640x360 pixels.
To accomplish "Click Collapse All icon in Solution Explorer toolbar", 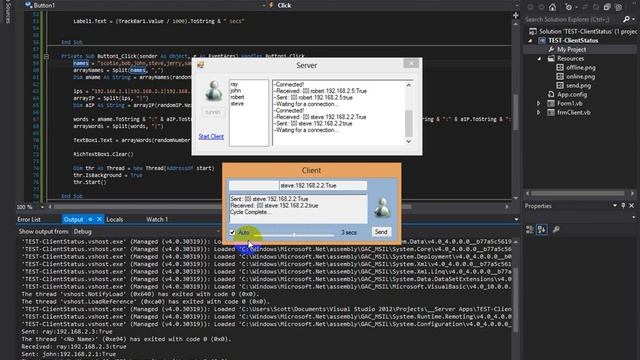I will [x=607, y=7].
